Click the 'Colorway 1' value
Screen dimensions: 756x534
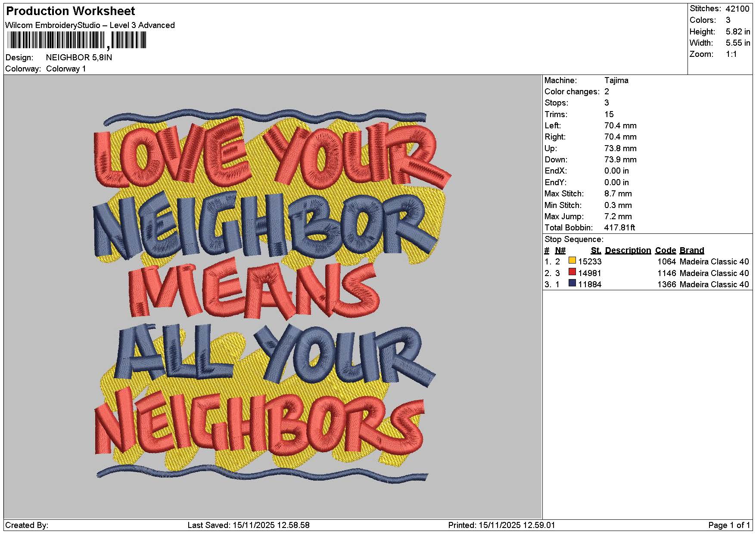click(x=66, y=69)
